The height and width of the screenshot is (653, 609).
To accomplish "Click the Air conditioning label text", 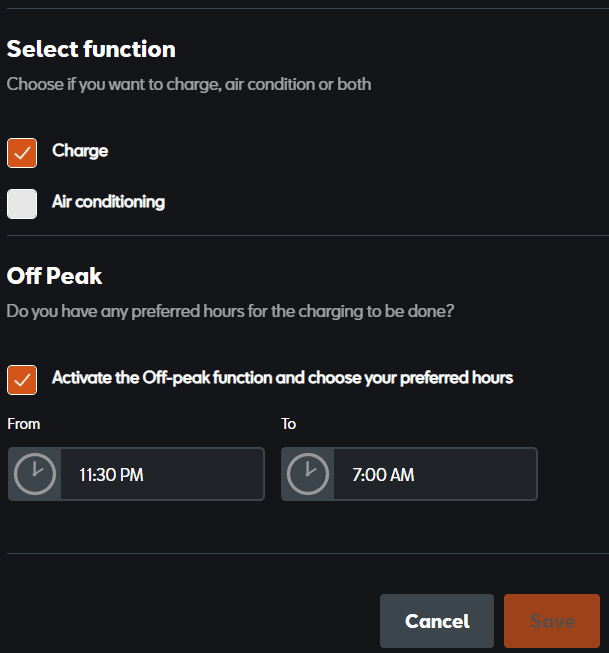I will 108,202.
